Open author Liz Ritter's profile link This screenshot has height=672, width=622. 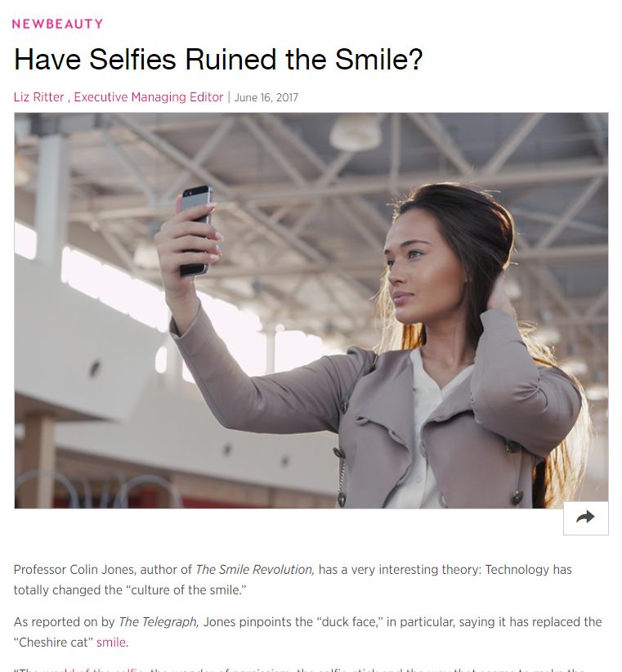[x=38, y=97]
